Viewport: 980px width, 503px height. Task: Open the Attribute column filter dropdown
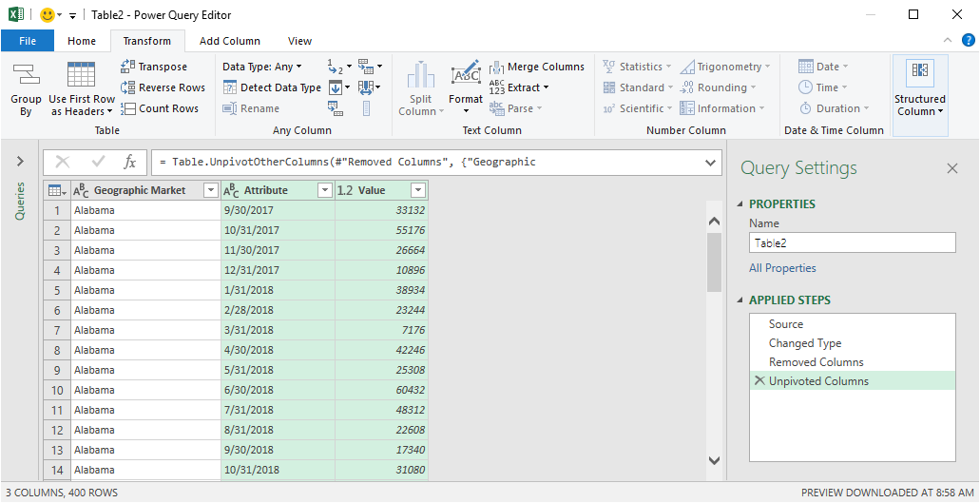tap(324, 190)
